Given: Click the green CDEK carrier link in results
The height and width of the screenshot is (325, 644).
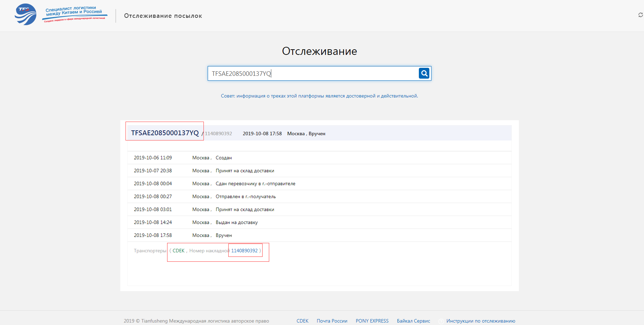Looking at the screenshot, I should [x=178, y=251].
